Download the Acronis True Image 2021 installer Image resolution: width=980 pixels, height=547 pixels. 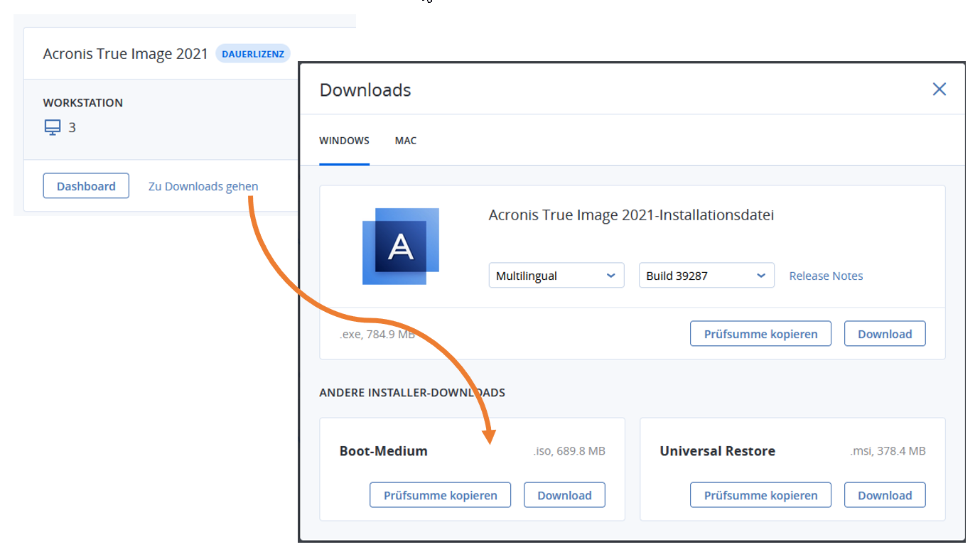pyautogui.click(x=885, y=334)
